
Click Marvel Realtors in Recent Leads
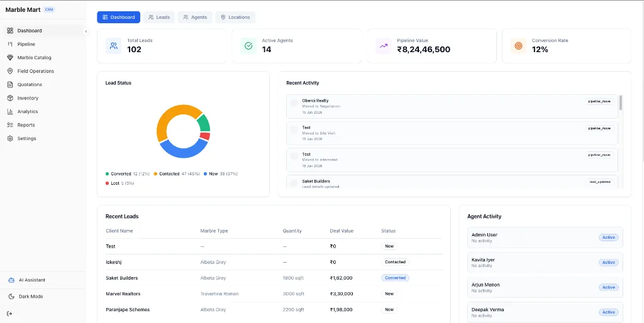tap(123, 294)
